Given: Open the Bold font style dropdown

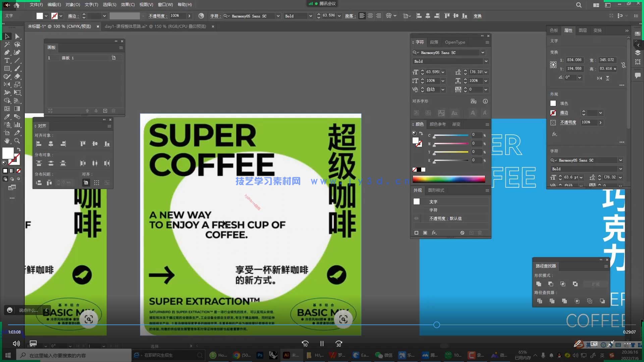Looking at the screenshot, I should pyautogui.click(x=486, y=61).
